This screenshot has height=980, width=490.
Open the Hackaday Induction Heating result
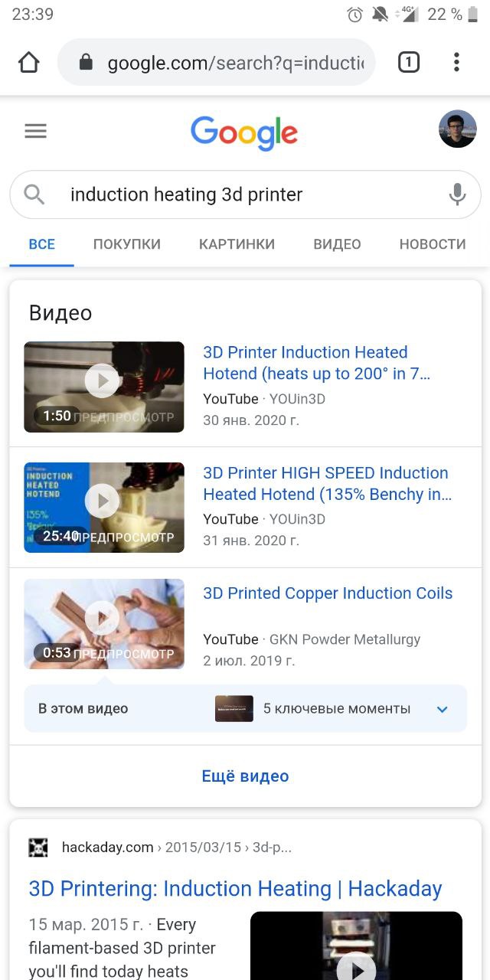coord(235,889)
